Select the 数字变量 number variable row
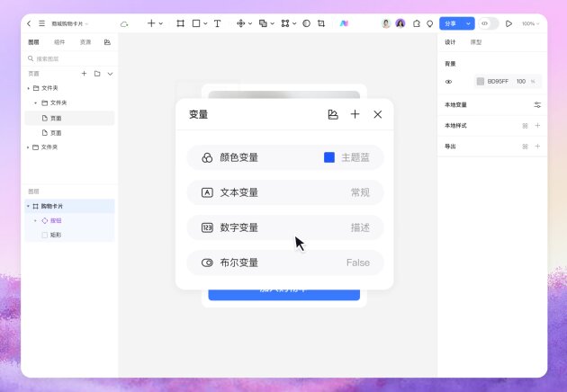Screen dimensions: 567x392 285,227
